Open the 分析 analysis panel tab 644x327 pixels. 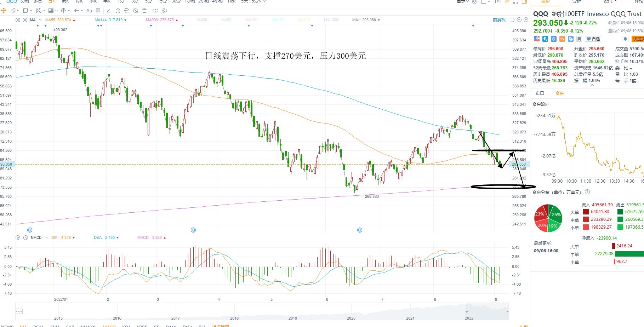pyautogui.click(x=577, y=1)
